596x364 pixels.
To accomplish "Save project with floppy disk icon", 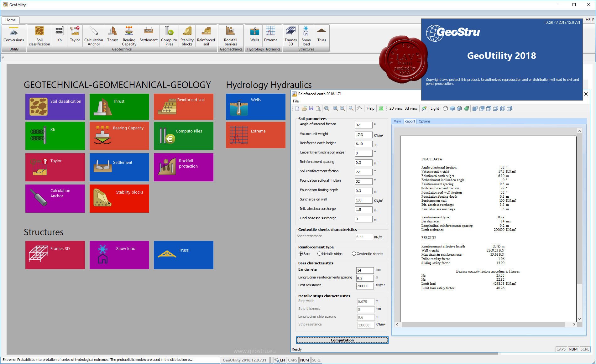I will click(311, 108).
